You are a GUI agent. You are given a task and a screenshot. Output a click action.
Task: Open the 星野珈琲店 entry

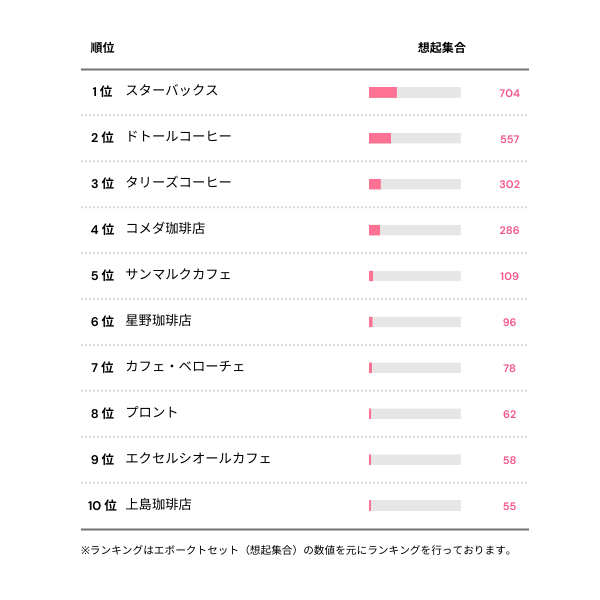(x=159, y=321)
